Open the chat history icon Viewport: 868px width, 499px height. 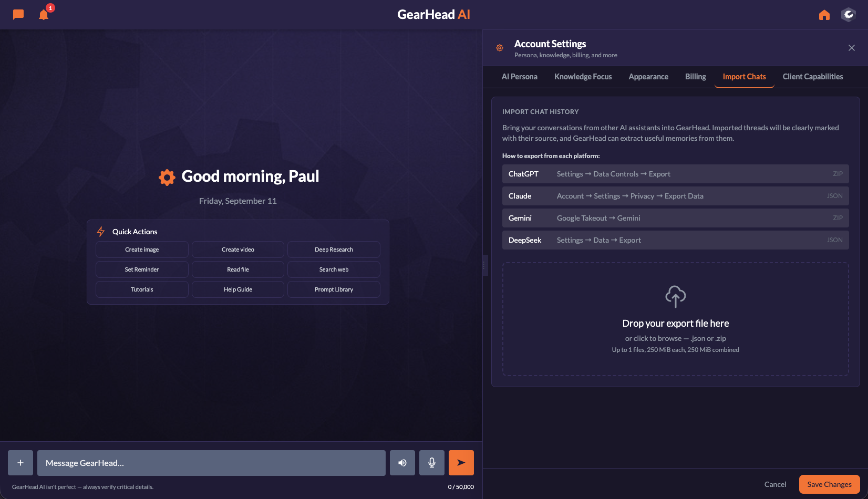click(18, 15)
